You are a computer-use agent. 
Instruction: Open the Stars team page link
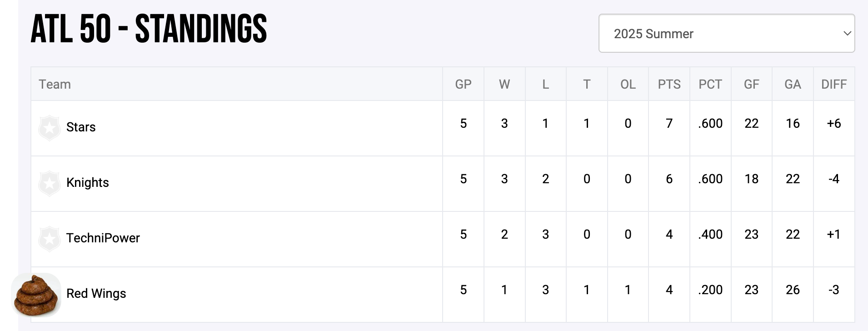(x=81, y=127)
